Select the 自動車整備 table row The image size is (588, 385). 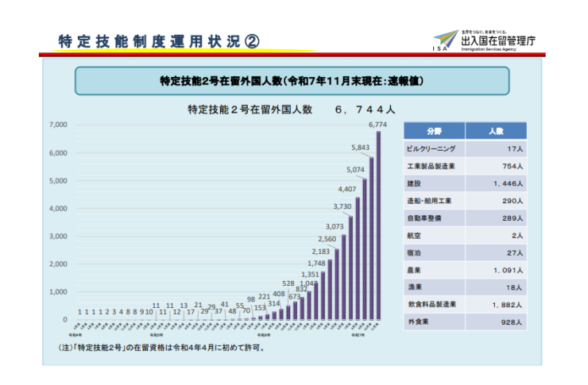click(x=465, y=218)
